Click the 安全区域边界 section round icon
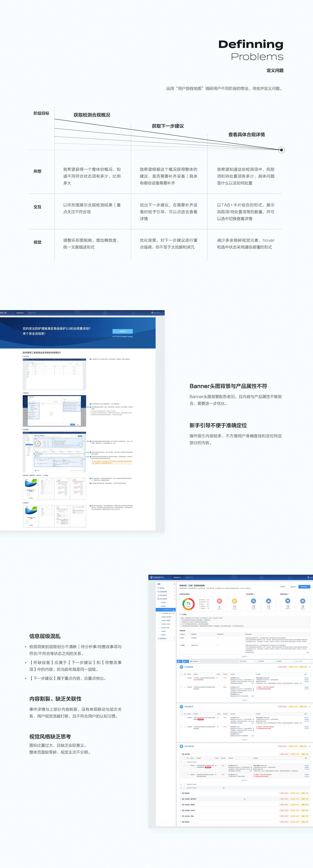Image resolution: width=313 pixels, height=868 pixels. point(181,707)
